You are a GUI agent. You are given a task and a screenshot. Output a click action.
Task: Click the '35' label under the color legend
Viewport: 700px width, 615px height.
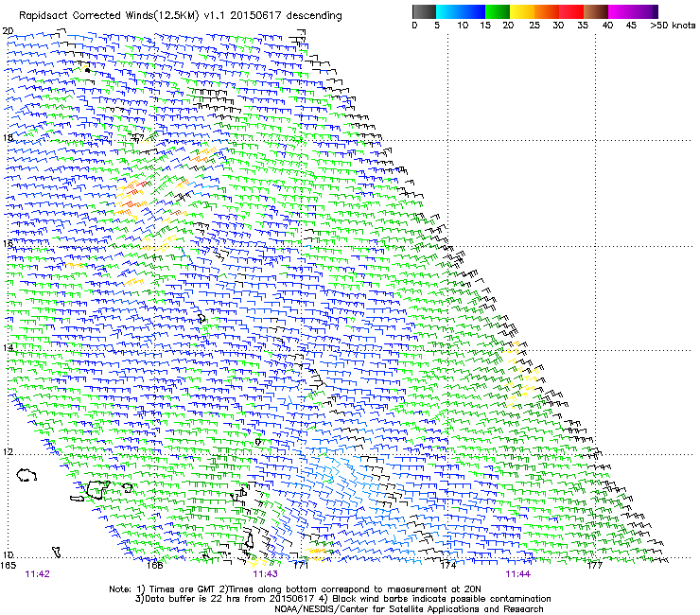click(583, 26)
